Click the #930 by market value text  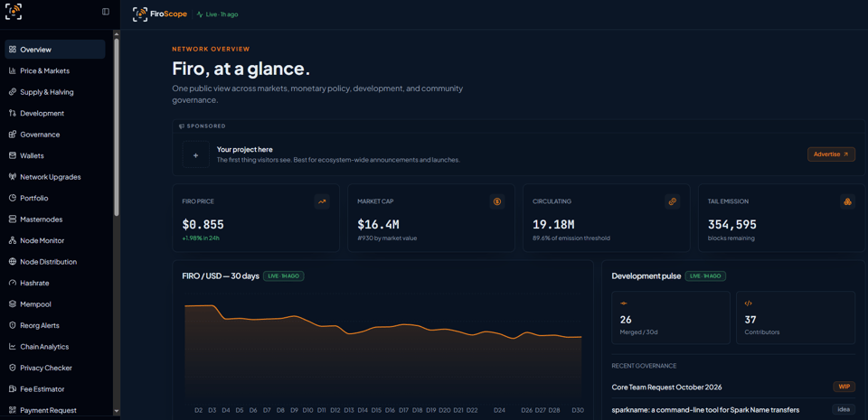pos(387,238)
